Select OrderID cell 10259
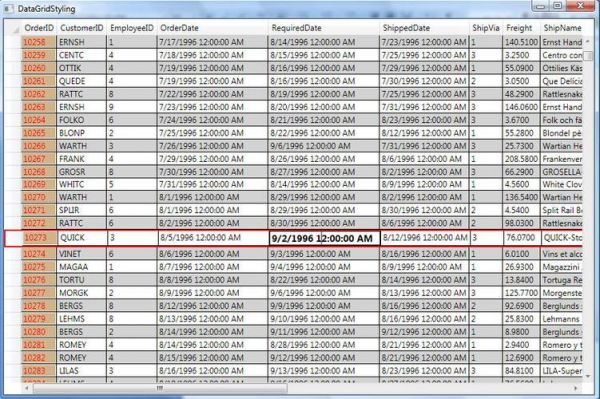The image size is (600, 399). [x=39, y=55]
